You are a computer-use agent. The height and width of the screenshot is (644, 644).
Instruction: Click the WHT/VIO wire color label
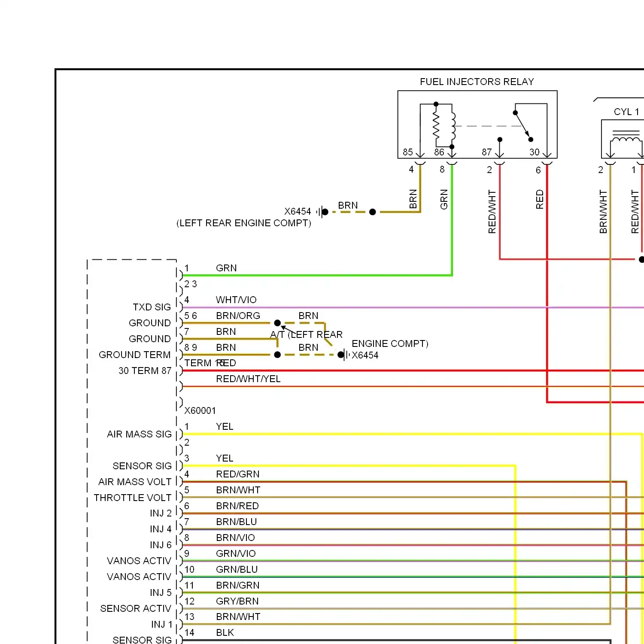(236, 300)
